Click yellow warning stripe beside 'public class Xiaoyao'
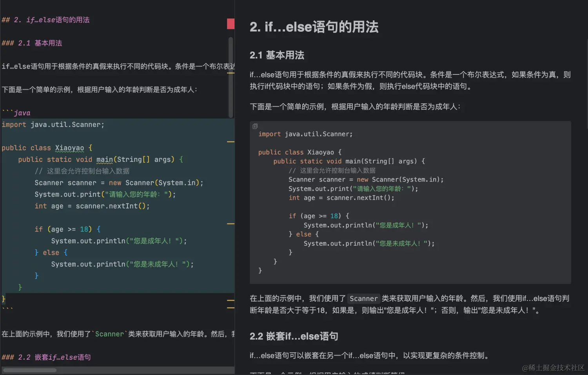Viewport: 588px width, 375px height. click(x=230, y=141)
